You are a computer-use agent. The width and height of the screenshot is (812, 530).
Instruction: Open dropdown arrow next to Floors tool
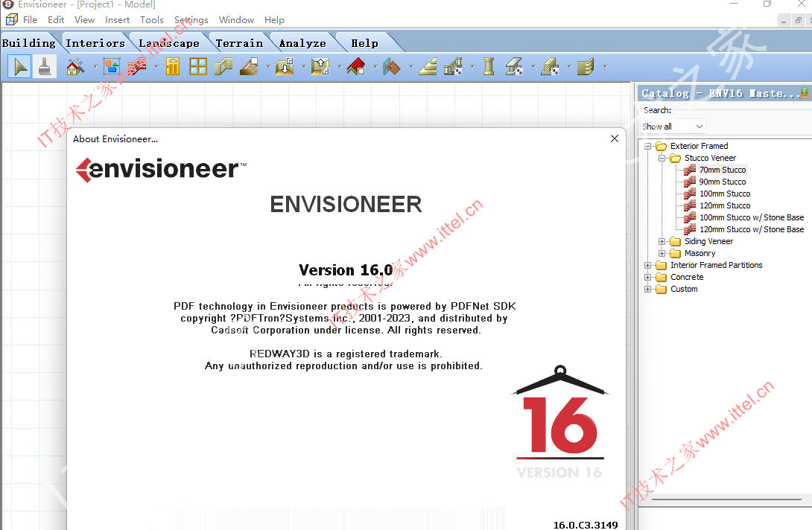point(268,67)
